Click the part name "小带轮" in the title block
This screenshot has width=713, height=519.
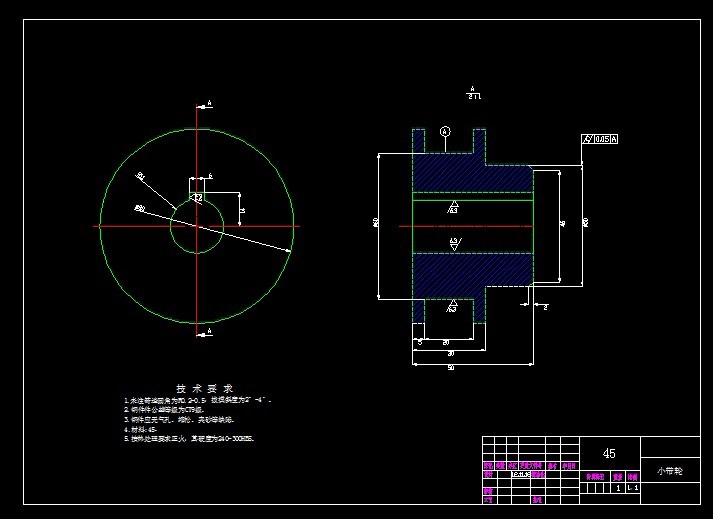click(x=670, y=471)
